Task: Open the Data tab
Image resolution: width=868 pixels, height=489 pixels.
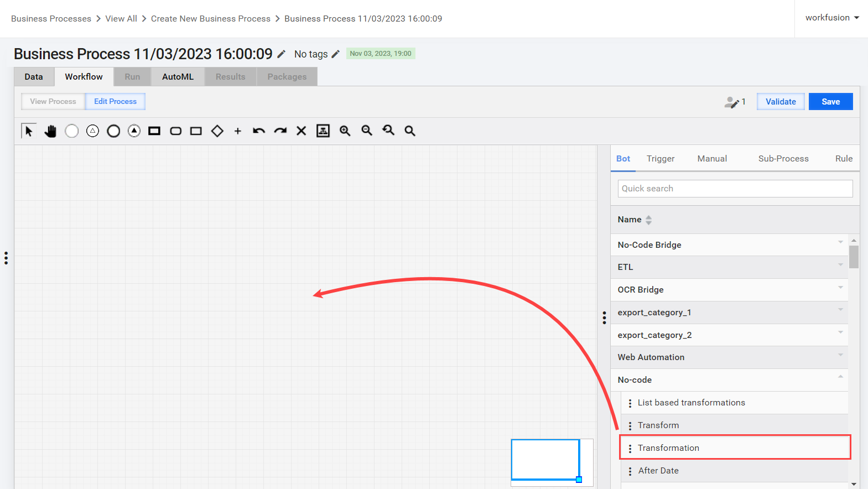Action: [34, 77]
